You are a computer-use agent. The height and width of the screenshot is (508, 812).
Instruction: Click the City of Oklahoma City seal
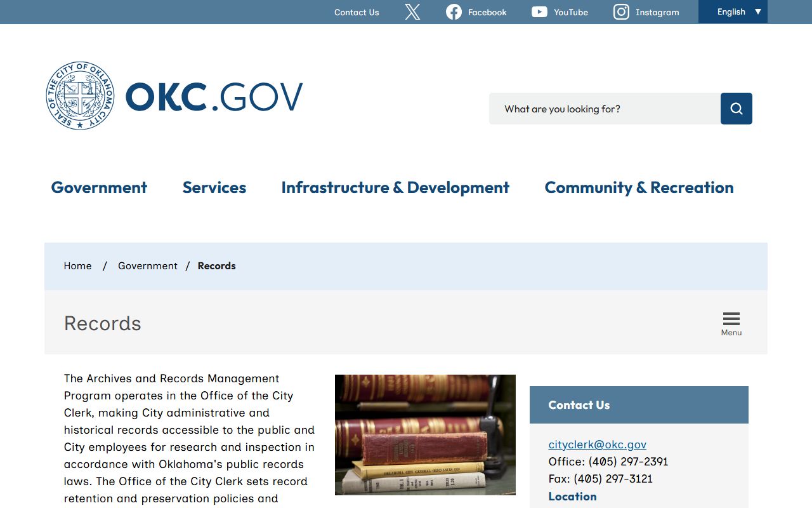[x=81, y=96]
